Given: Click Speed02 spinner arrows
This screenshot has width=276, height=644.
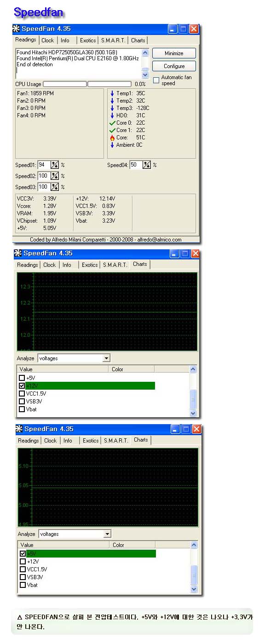Looking at the screenshot, I should tap(55, 176).
